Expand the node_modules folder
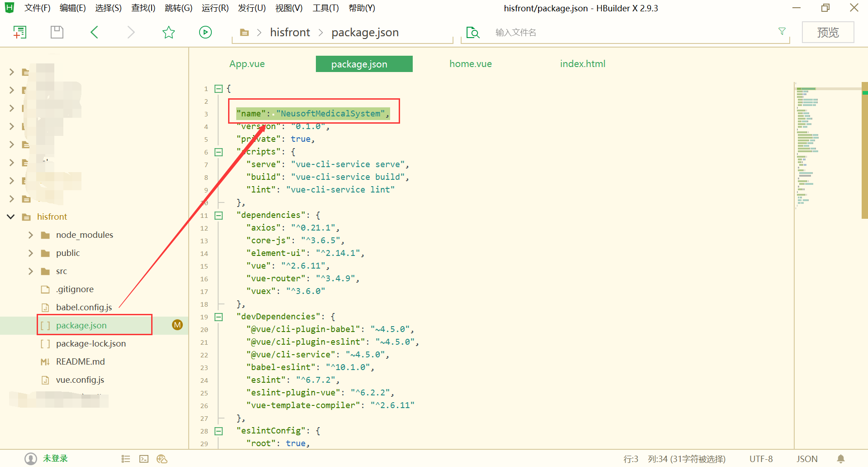 30,235
